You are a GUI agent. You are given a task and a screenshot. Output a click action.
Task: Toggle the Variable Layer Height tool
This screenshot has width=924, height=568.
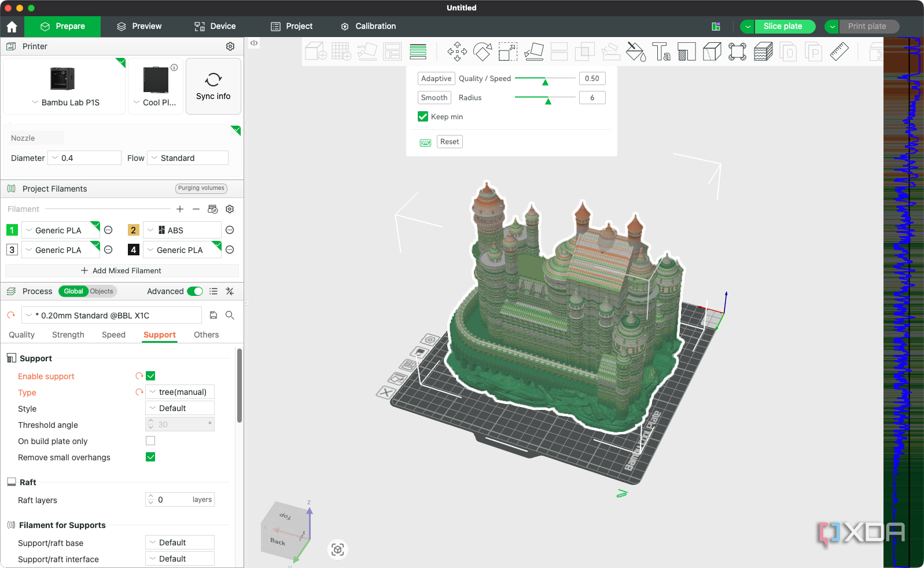(x=418, y=52)
